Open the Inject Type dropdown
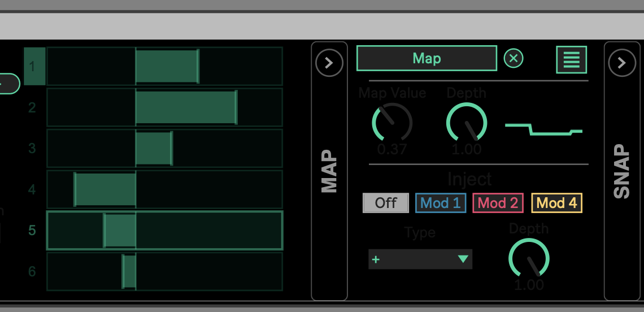This screenshot has width=644, height=312. (x=420, y=259)
